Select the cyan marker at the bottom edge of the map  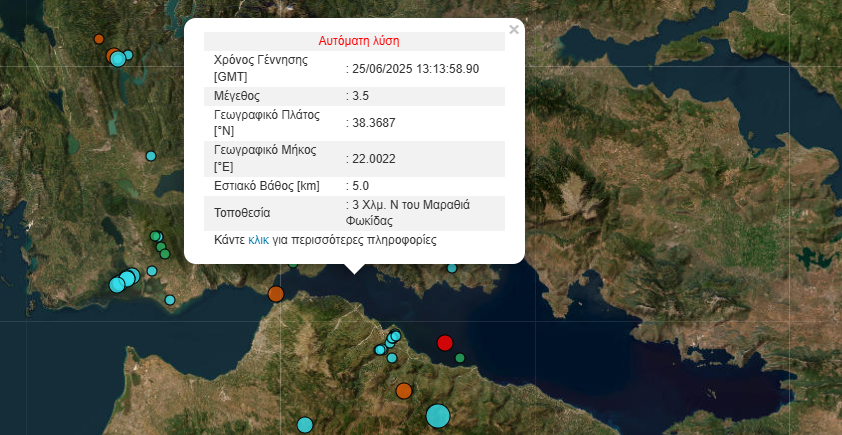click(x=305, y=426)
